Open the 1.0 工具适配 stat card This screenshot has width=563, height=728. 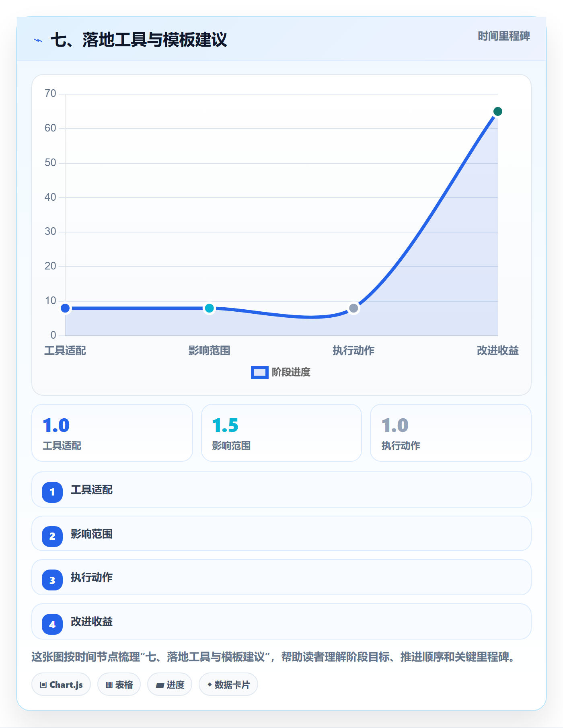pyautogui.click(x=112, y=433)
